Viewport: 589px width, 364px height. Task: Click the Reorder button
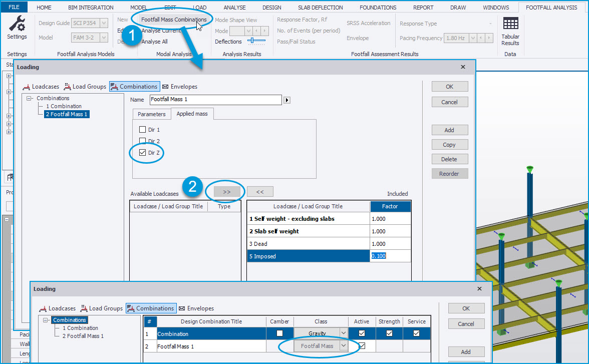pos(449,174)
